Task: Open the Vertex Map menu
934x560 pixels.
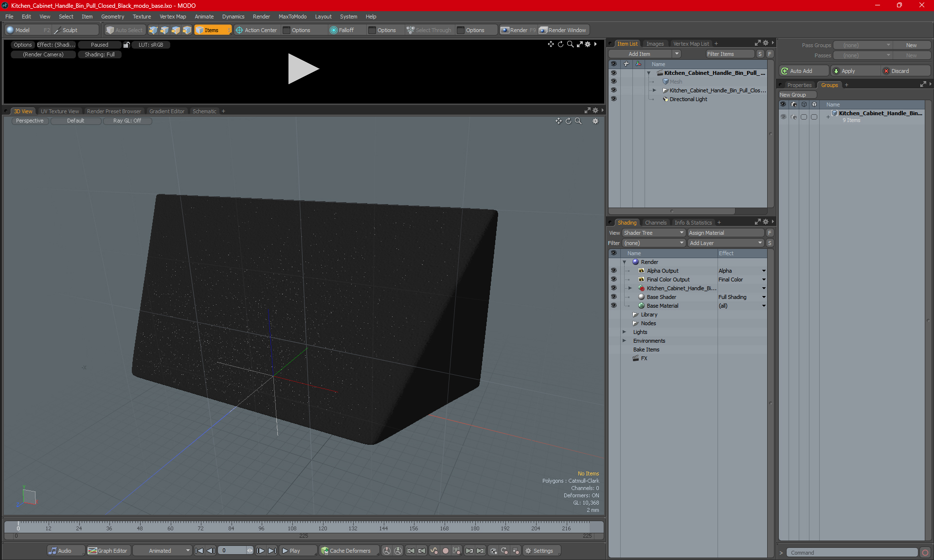Action: (x=173, y=17)
